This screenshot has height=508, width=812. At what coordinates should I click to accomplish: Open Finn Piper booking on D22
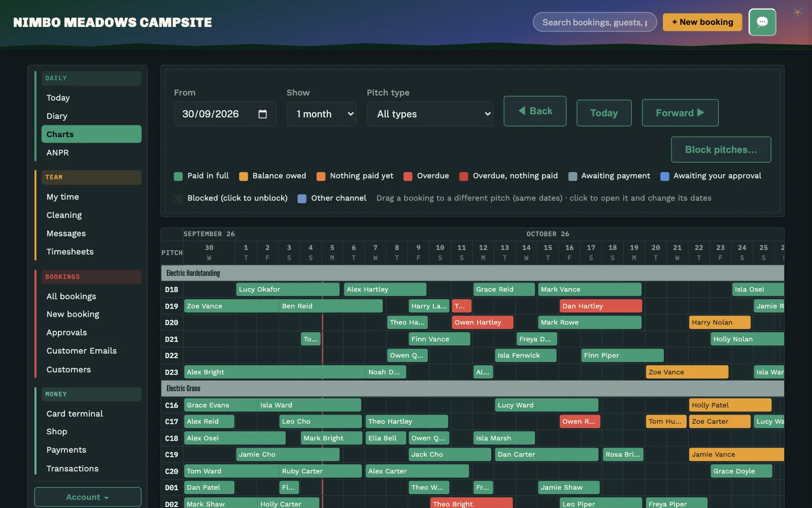(622, 356)
